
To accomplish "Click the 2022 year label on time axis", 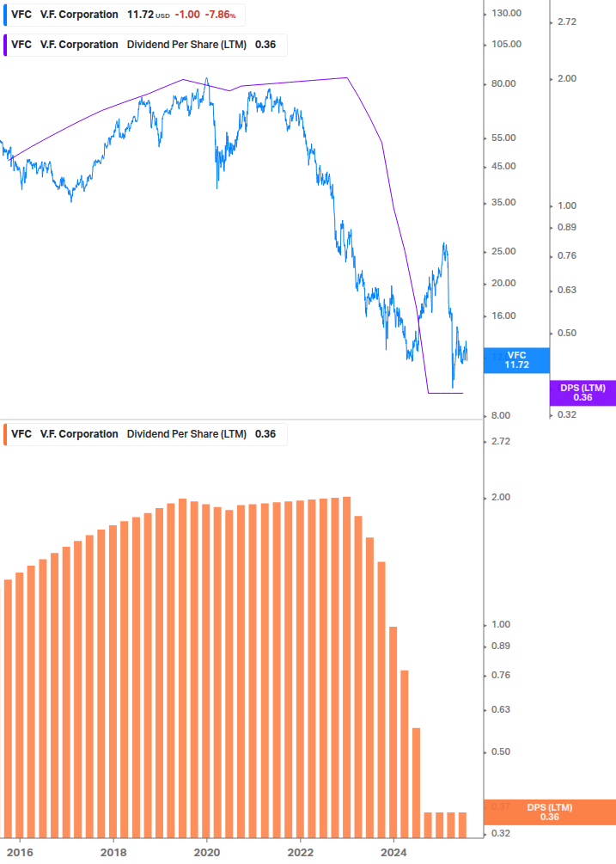I will point(301,853).
